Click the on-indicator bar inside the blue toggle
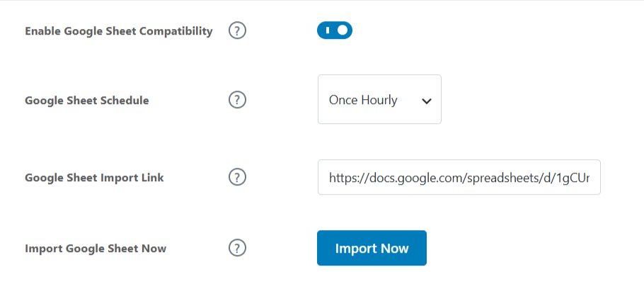Screen dimensions: 644x296 [328, 30]
